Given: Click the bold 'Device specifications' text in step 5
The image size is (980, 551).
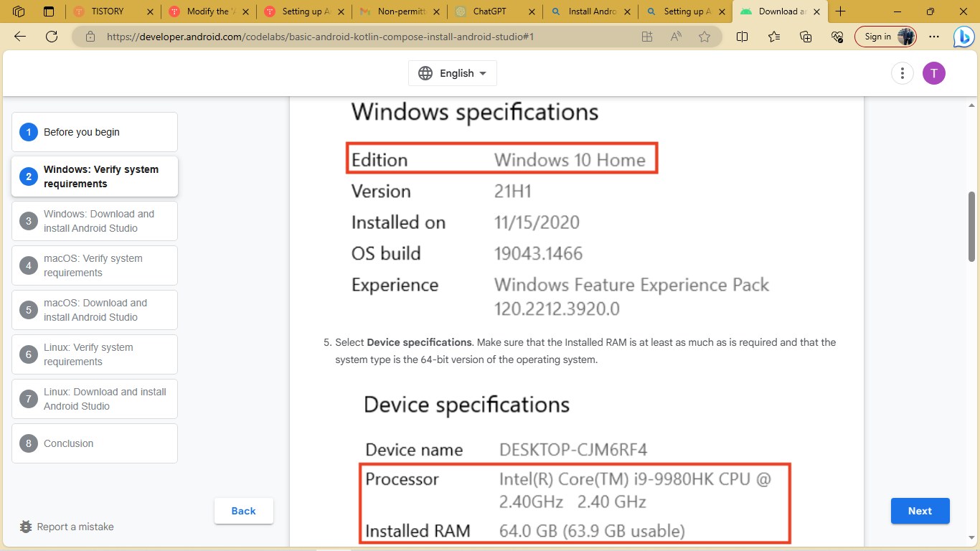Looking at the screenshot, I should [420, 342].
